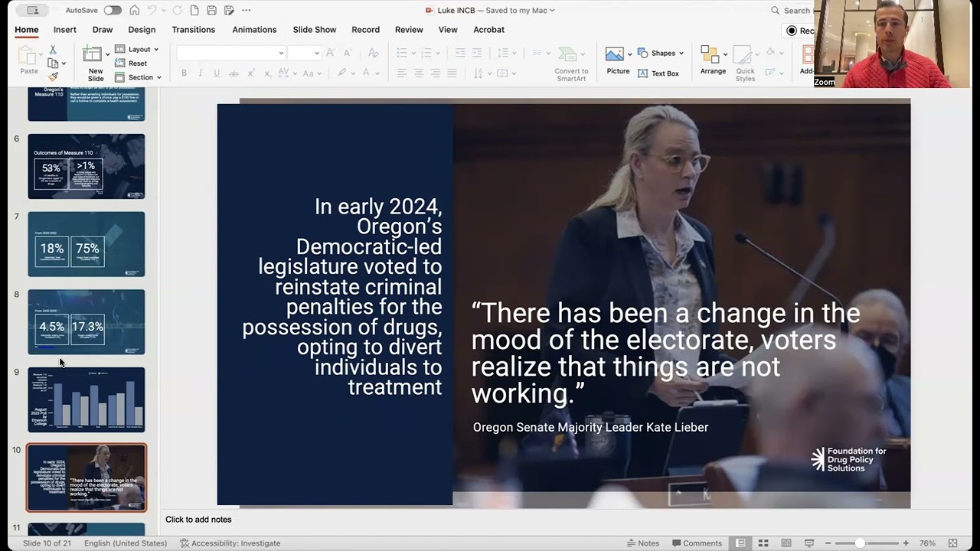This screenshot has width=980, height=551.
Task: Open the Shapes dropdown
Action: coord(661,53)
